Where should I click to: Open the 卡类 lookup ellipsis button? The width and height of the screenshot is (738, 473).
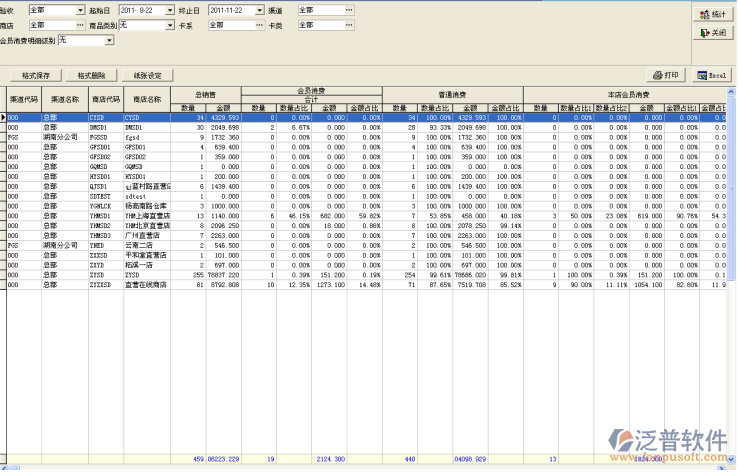(349, 24)
